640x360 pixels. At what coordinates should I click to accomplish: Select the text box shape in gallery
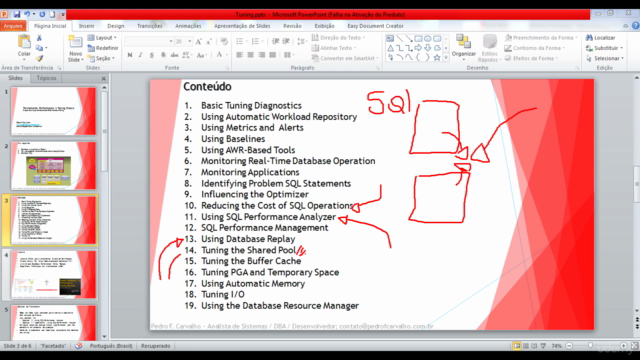390,38
